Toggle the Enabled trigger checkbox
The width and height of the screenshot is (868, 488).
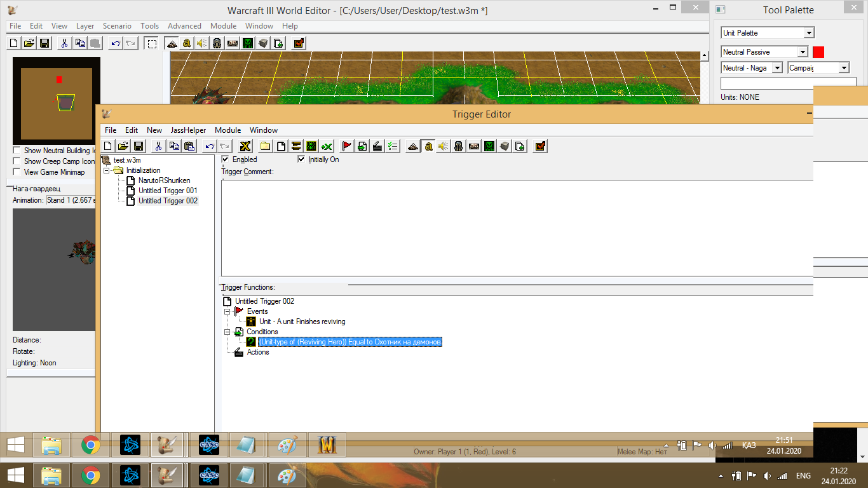pos(225,159)
